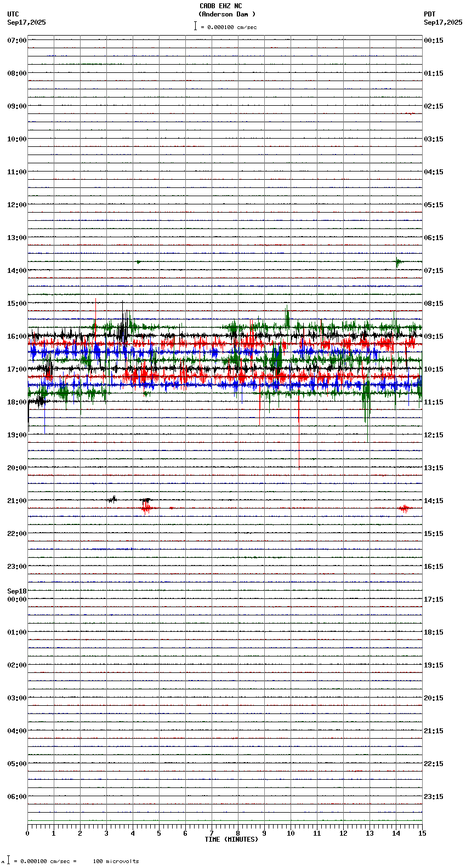The height and width of the screenshot is (868, 466).
Task: Click the 11:15 PDT row label
Action: [434, 402]
